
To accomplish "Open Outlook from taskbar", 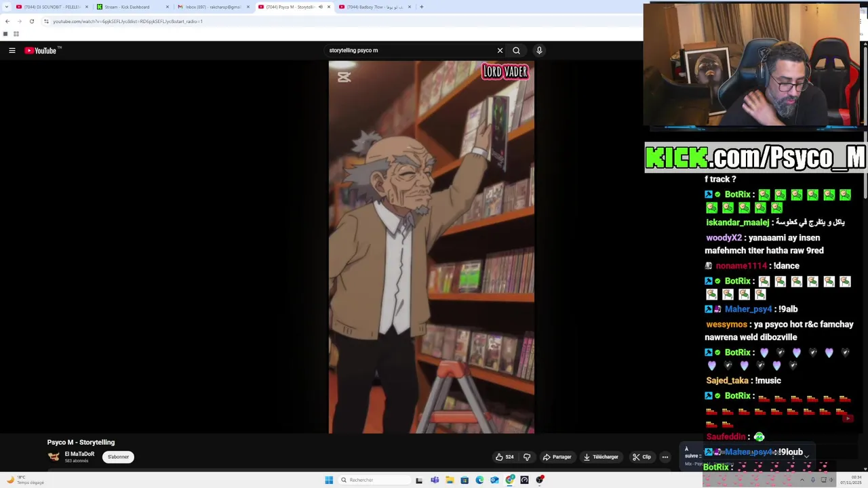I will (x=494, y=480).
